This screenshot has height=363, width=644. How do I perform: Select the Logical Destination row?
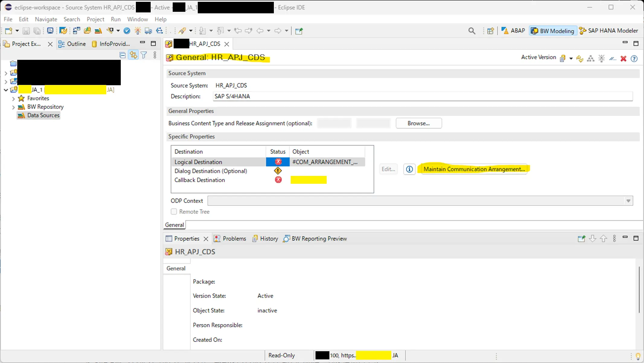click(268, 162)
